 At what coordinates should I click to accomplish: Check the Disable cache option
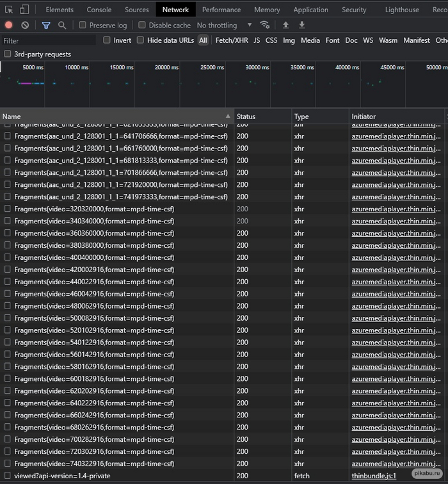[142, 25]
